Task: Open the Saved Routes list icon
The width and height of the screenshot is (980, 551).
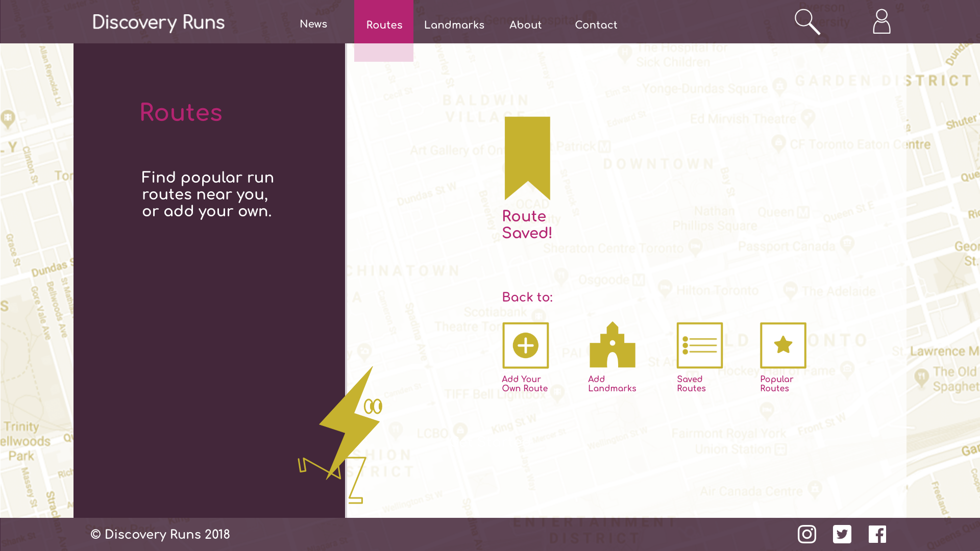Action: pos(699,345)
